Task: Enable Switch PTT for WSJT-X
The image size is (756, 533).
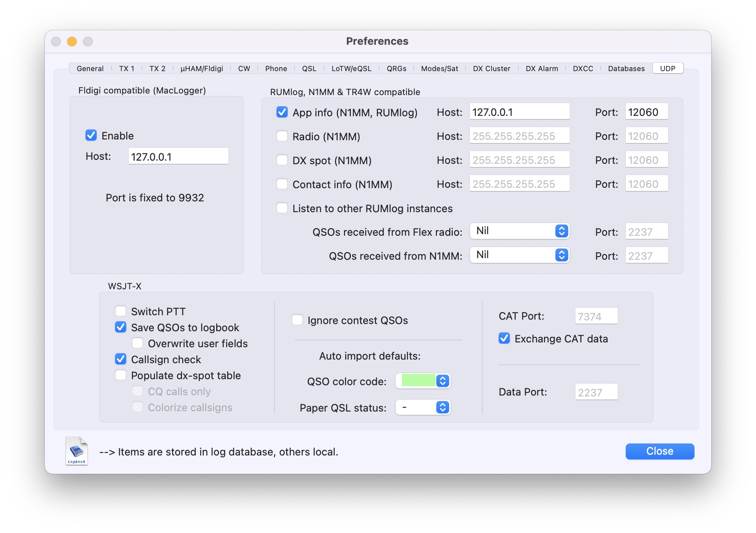Action: [121, 311]
